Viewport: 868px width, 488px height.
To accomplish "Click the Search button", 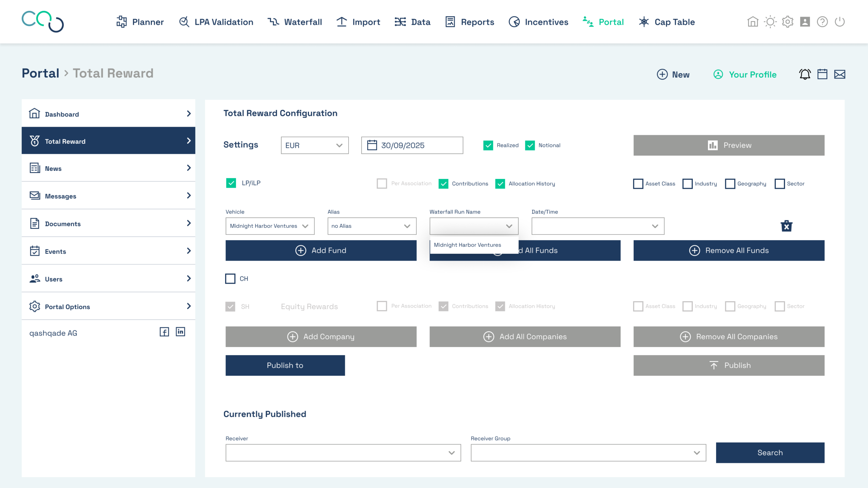I will coord(770,453).
